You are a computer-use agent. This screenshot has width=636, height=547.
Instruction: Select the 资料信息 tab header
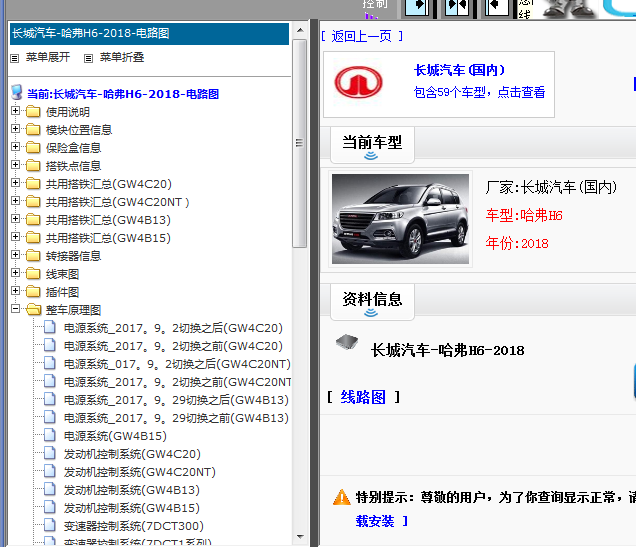point(372,301)
